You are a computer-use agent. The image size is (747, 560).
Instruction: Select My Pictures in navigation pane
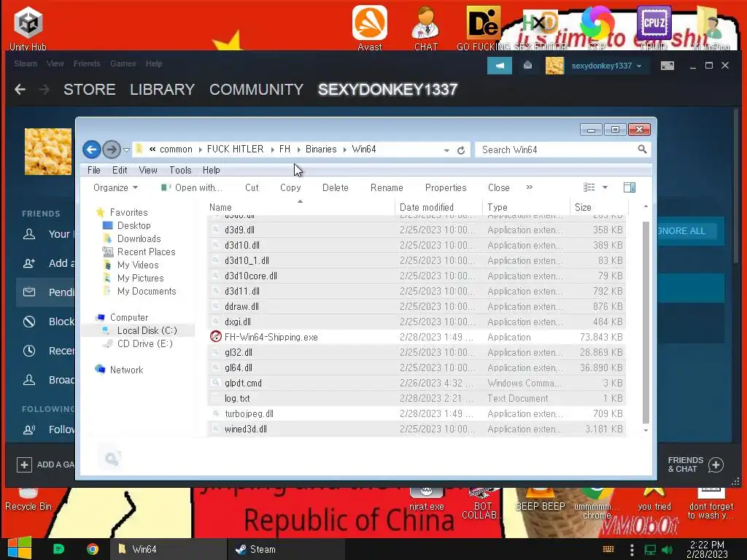(x=141, y=278)
